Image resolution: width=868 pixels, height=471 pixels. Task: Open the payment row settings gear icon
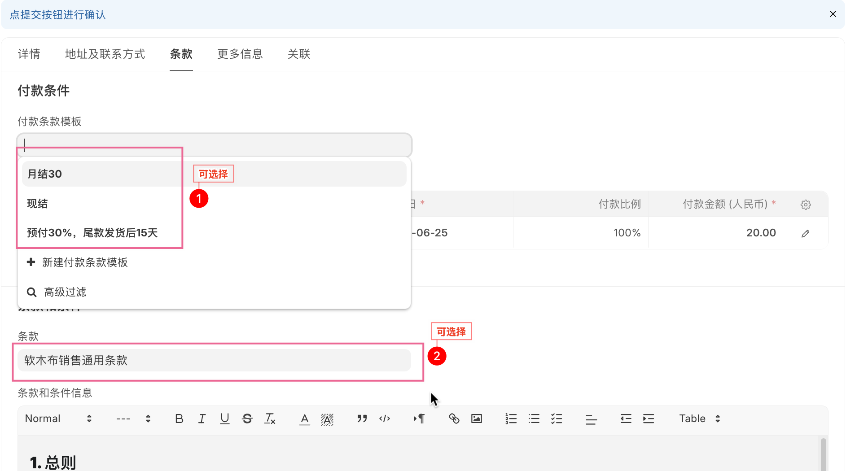pos(806,204)
